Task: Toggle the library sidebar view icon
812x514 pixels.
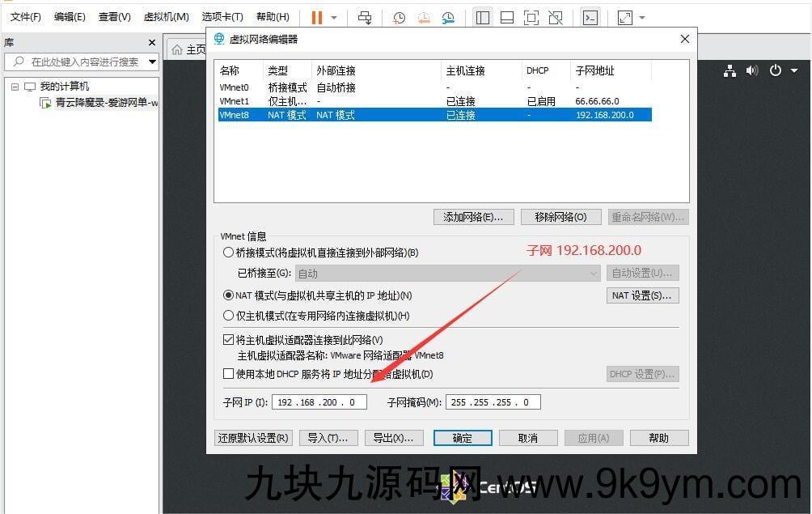Action: (483, 17)
